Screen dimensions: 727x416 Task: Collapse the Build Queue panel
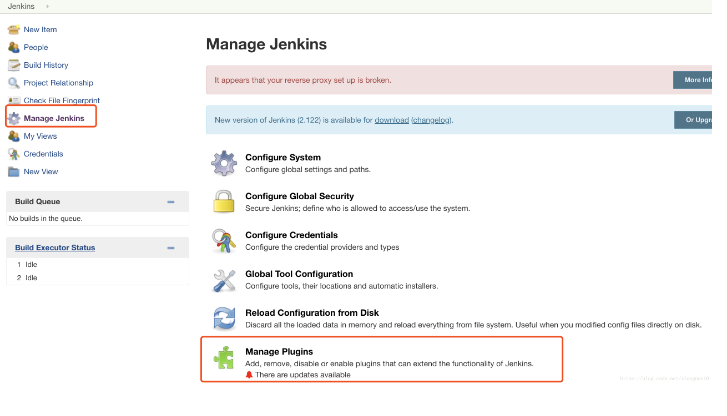pos(171,202)
